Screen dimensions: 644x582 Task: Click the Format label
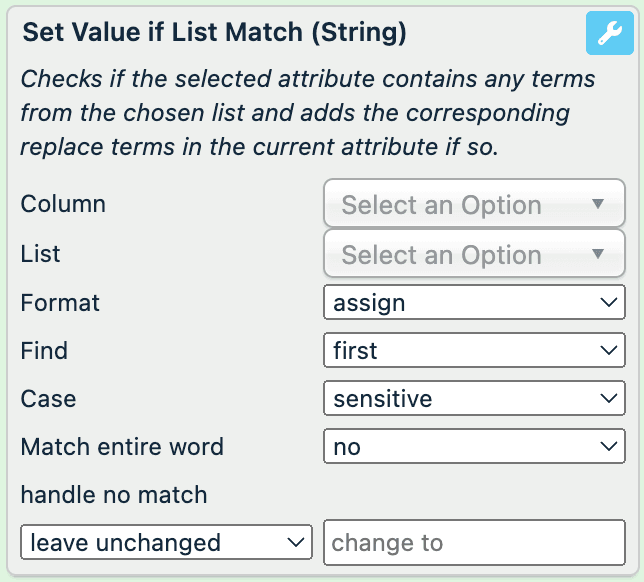pos(60,302)
